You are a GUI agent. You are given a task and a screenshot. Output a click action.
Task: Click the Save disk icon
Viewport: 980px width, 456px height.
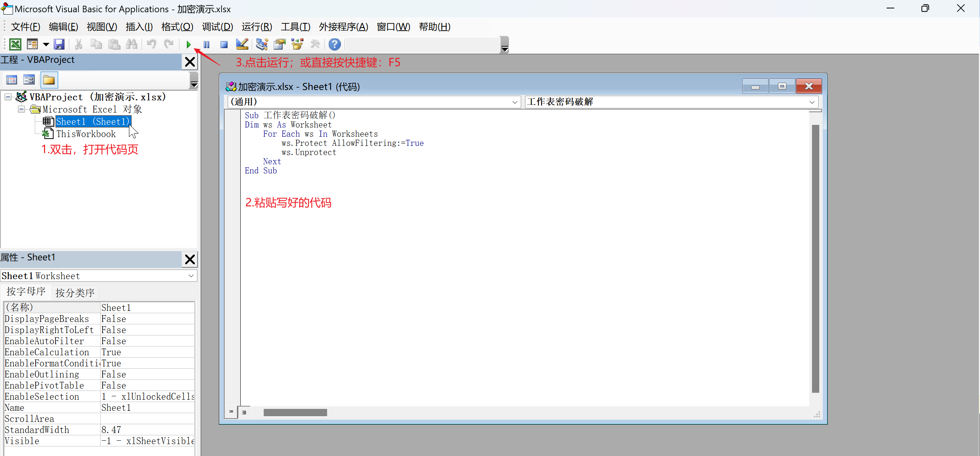[x=59, y=45]
